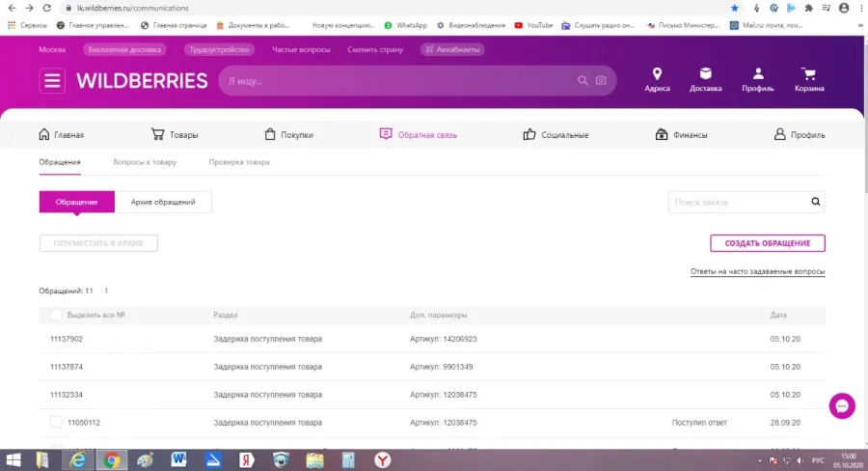
Task: Click the YouTube bookmark
Action: click(533, 25)
